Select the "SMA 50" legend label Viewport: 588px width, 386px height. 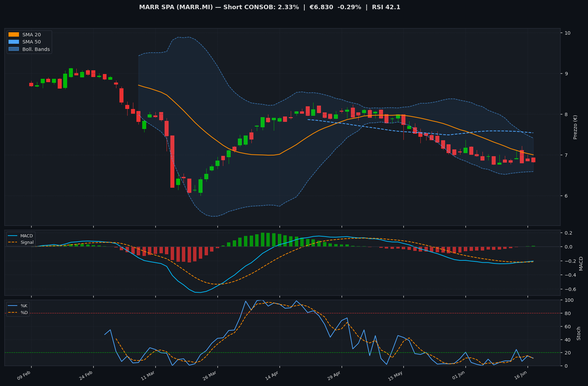tap(32, 42)
